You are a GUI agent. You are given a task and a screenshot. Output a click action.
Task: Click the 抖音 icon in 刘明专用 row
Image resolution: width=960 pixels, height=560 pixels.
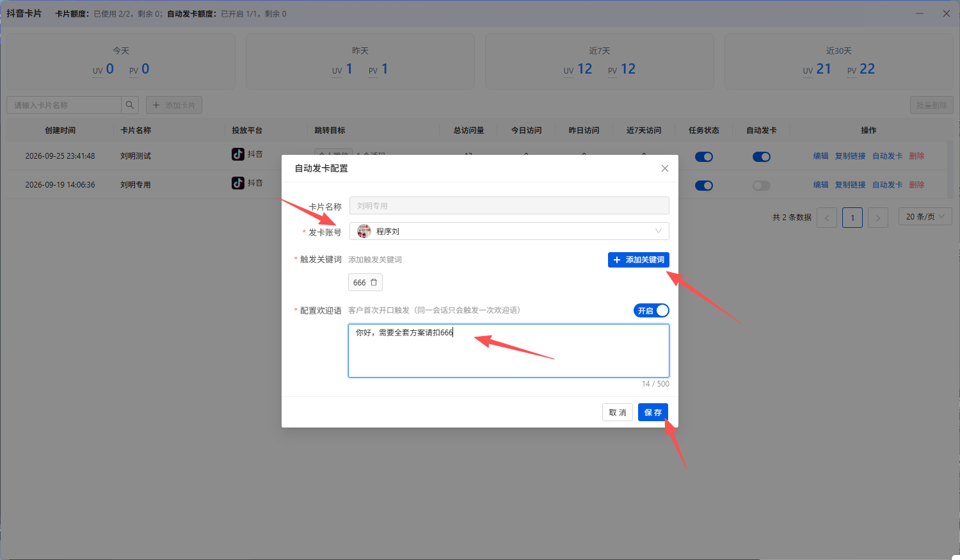[238, 183]
